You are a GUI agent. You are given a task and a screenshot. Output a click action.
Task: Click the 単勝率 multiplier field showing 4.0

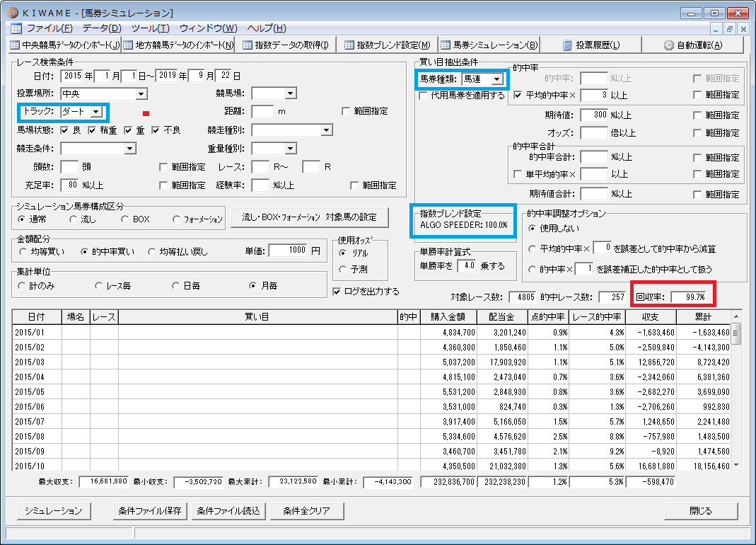pyautogui.click(x=466, y=266)
